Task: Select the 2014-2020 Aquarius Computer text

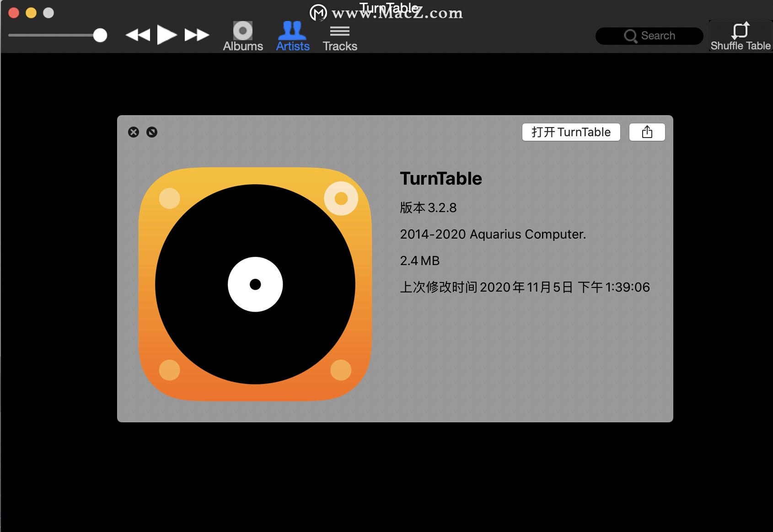Action: click(493, 234)
